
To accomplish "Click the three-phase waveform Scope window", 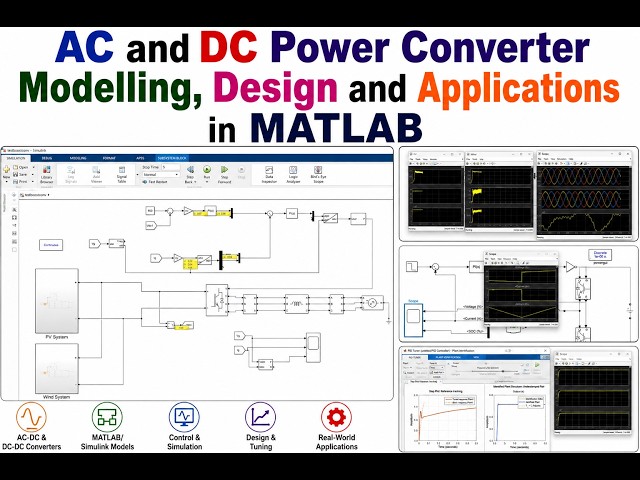I will coord(584,196).
